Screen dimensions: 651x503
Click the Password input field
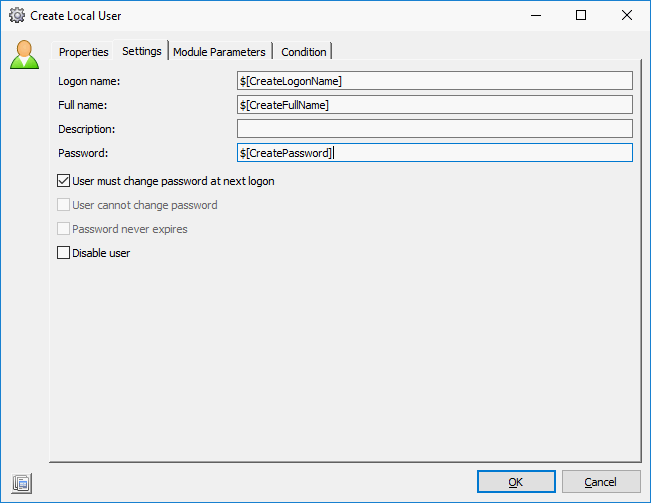coord(434,153)
